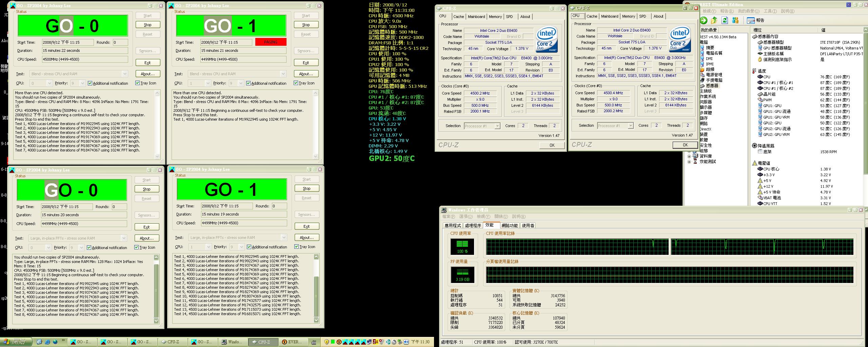
Task: Toggle Additional notification in Blend CPU 1 window
Action: (266, 83)
